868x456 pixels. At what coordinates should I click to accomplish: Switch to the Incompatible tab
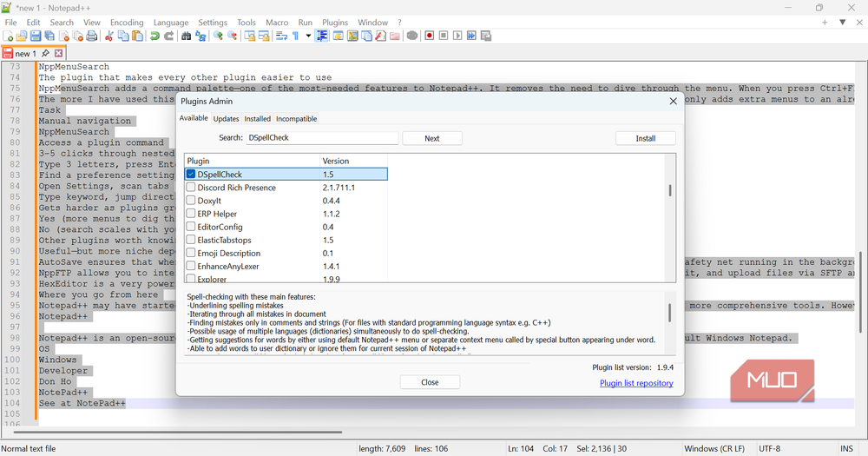point(297,119)
